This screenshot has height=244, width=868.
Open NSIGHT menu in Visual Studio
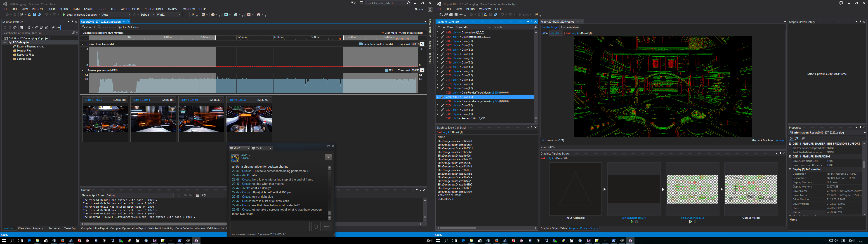point(89,9)
